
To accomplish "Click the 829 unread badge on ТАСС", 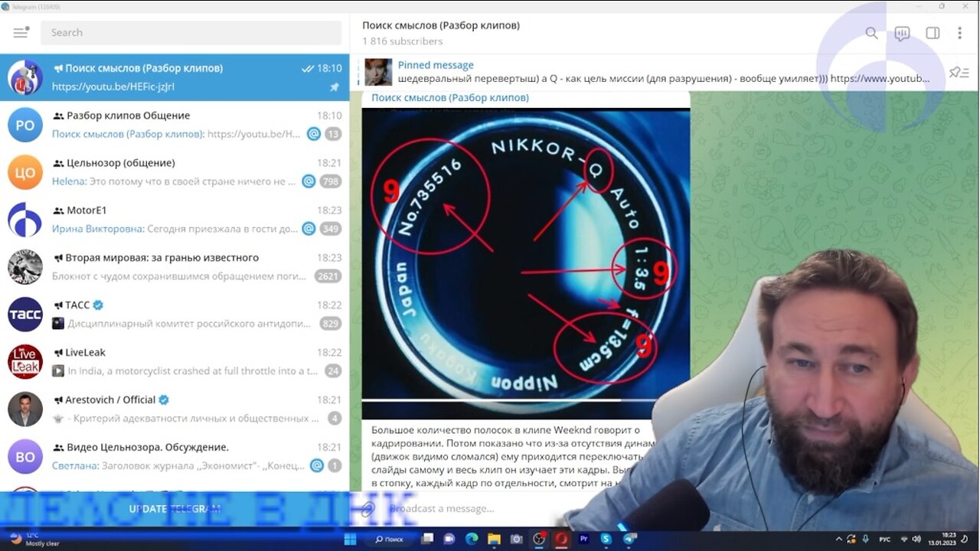I will (x=331, y=324).
